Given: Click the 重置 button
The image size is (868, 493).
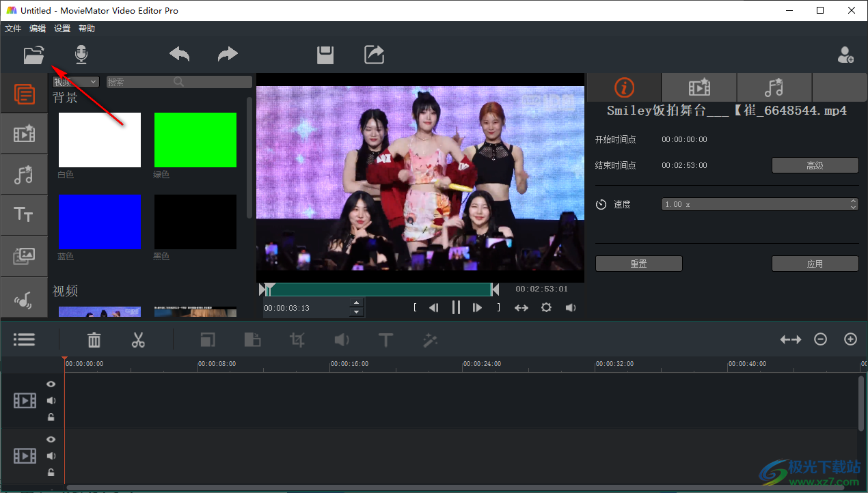Looking at the screenshot, I should coord(639,264).
